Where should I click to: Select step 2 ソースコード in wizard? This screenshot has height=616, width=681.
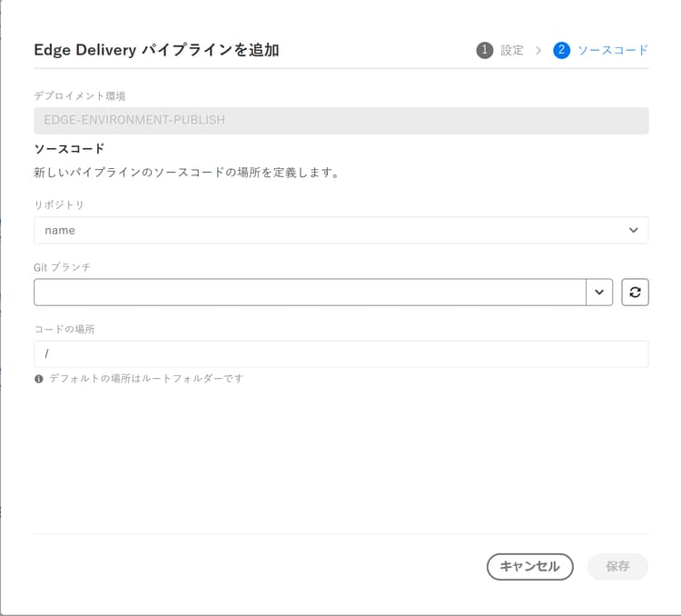[600, 50]
